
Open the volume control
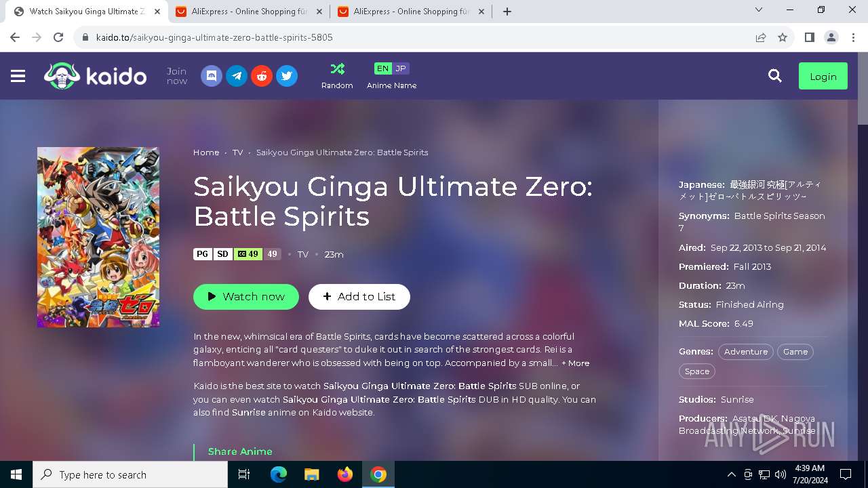coord(781,474)
